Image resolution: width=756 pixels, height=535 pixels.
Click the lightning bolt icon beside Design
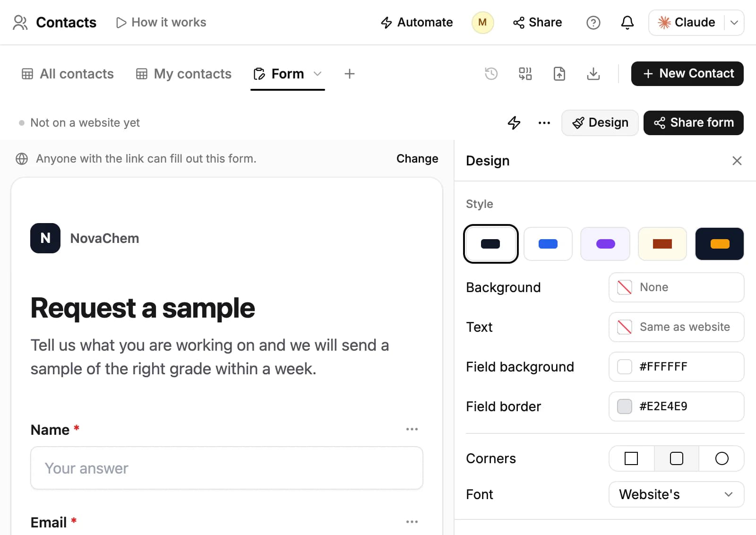click(x=514, y=123)
